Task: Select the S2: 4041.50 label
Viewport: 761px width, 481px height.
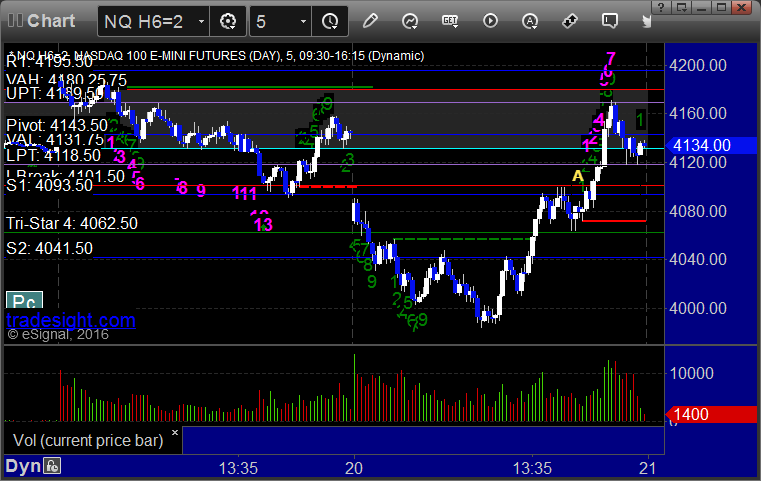Action: 49,249
